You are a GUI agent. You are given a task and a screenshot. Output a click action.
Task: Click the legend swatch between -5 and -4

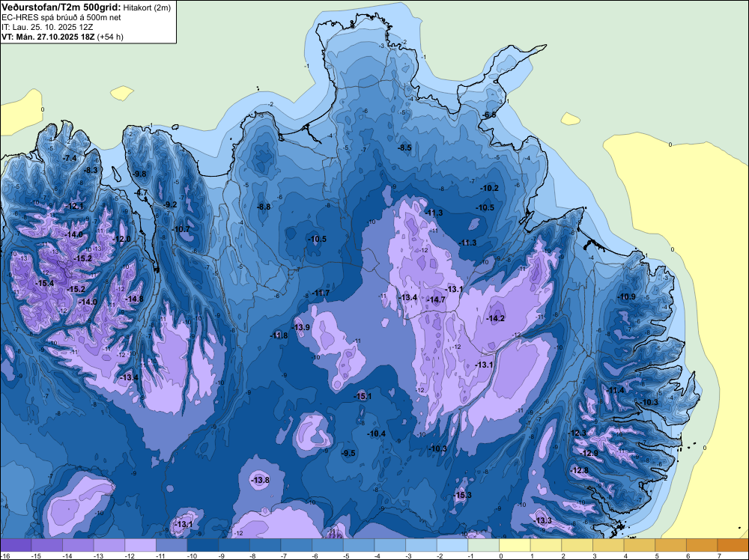pyautogui.click(x=359, y=545)
